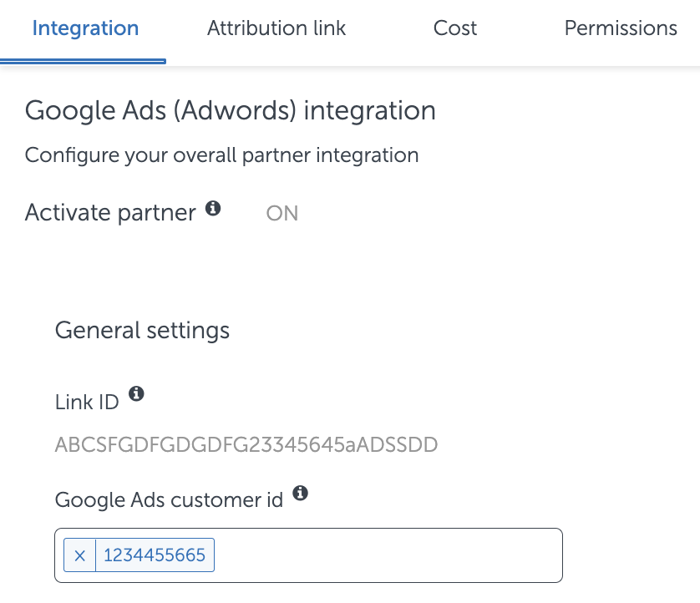
Task: Click the Link ID value ABCSFGDFGDGDFG23345645aADSSDD
Action: (x=246, y=444)
